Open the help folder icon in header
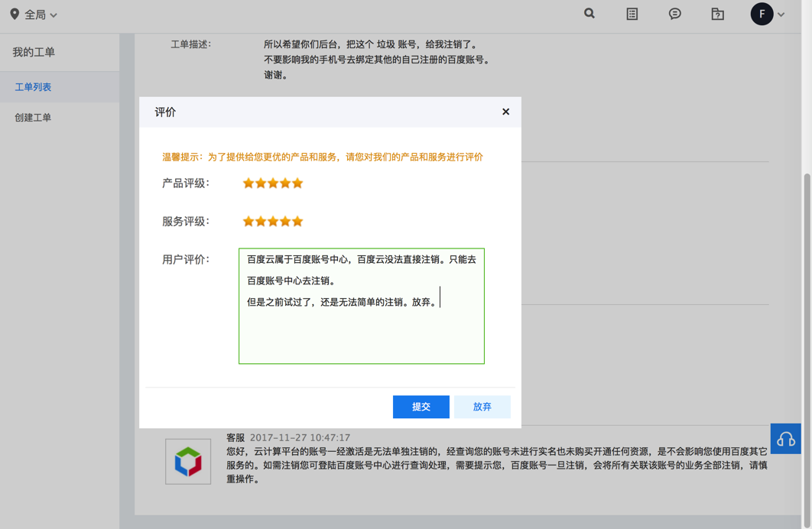The height and width of the screenshot is (529, 812). (x=717, y=14)
